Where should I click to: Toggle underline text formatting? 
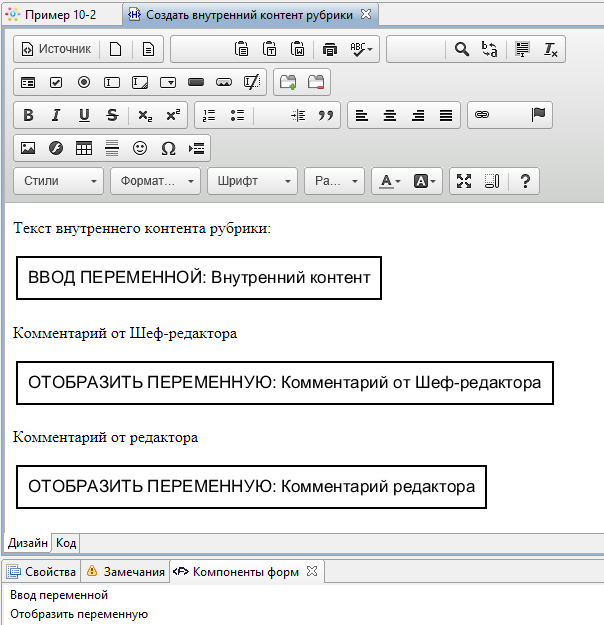point(84,115)
